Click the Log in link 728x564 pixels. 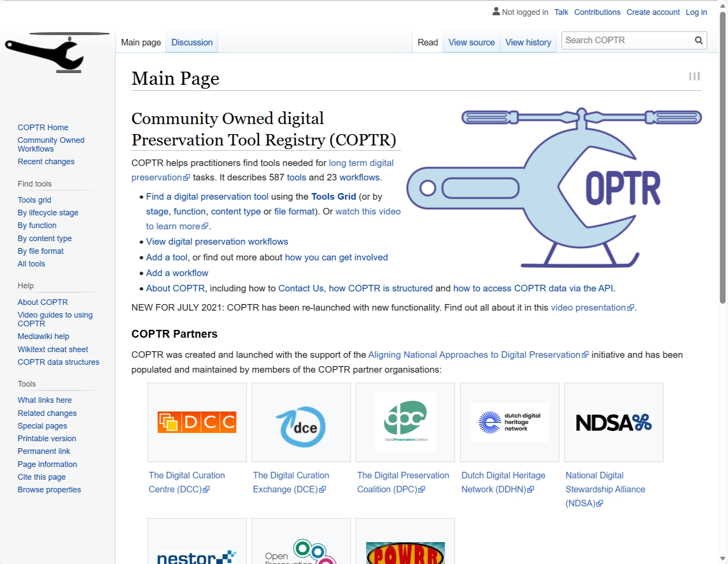[696, 12]
